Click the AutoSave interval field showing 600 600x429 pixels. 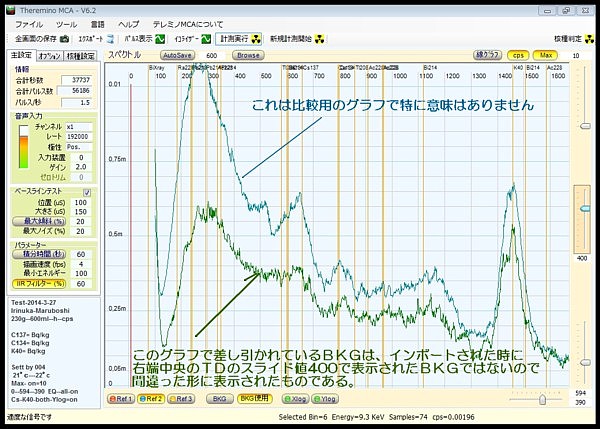212,55
